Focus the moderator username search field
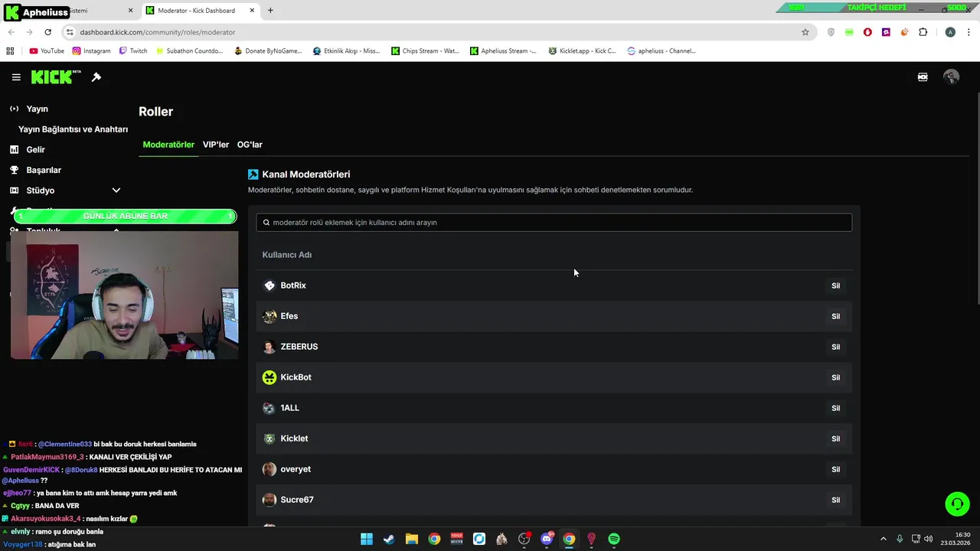 click(554, 223)
